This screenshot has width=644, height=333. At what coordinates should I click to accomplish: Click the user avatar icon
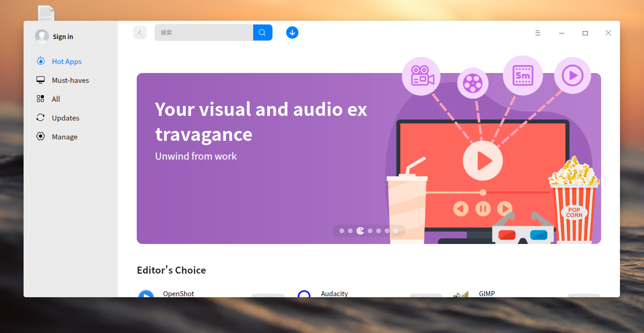pos(42,36)
